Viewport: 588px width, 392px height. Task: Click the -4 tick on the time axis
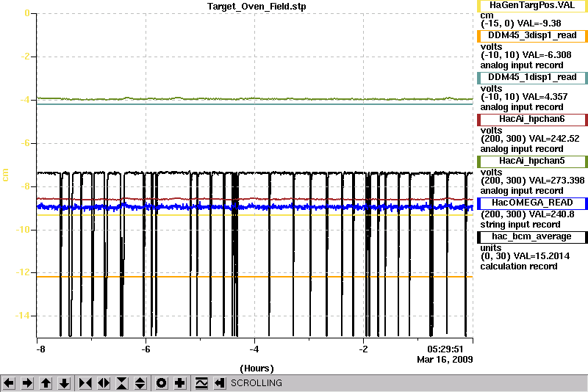[x=254, y=349]
